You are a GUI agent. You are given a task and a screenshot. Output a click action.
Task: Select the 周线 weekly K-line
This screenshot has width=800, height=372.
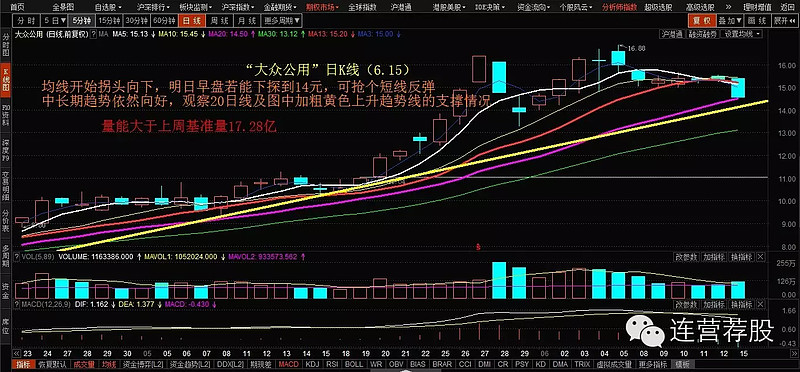pyautogui.click(x=220, y=20)
